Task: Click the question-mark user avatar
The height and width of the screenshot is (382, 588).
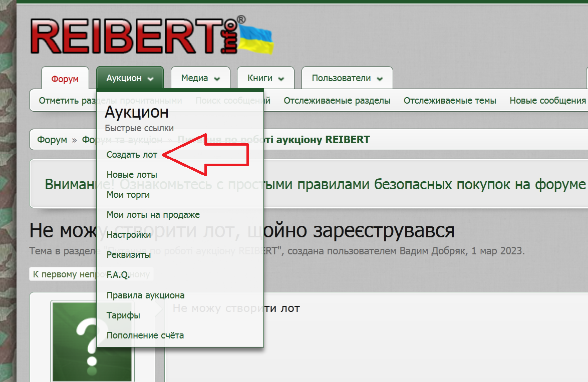Action: [x=92, y=341]
